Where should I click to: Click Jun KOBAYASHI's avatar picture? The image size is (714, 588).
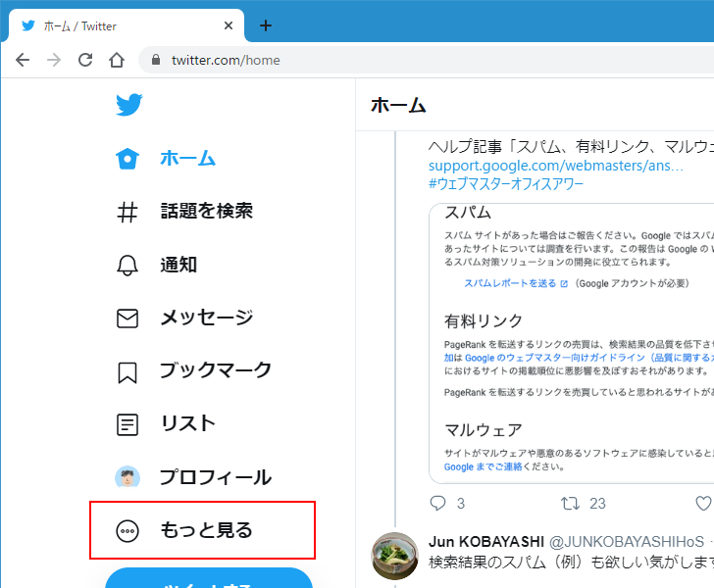coord(395,556)
